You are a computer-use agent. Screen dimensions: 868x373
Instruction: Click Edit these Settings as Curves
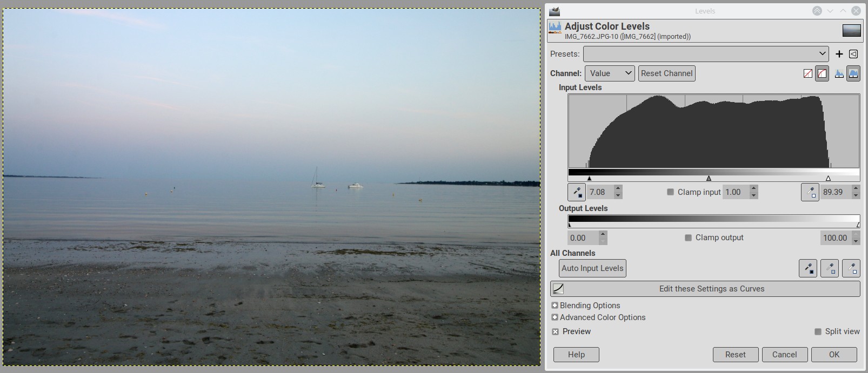pos(705,289)
